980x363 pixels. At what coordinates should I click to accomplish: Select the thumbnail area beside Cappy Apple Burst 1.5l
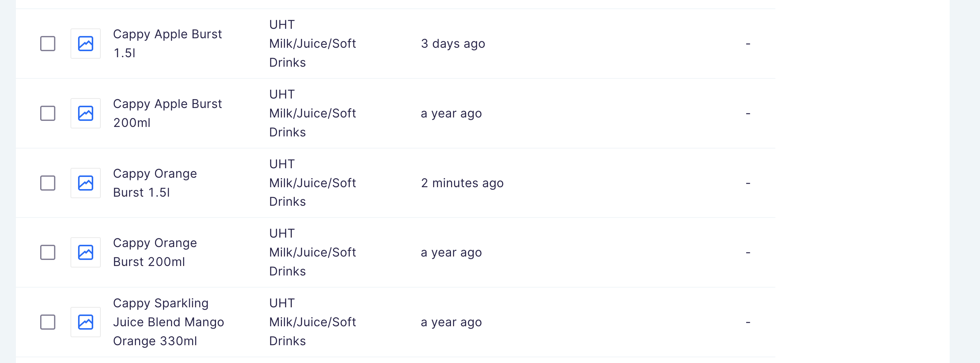click(85, 43)
